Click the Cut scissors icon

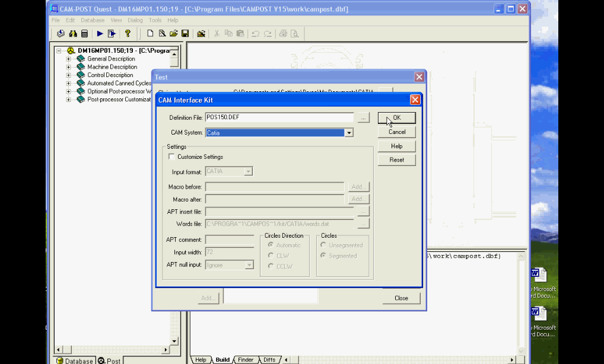click(x=217, y=33)
